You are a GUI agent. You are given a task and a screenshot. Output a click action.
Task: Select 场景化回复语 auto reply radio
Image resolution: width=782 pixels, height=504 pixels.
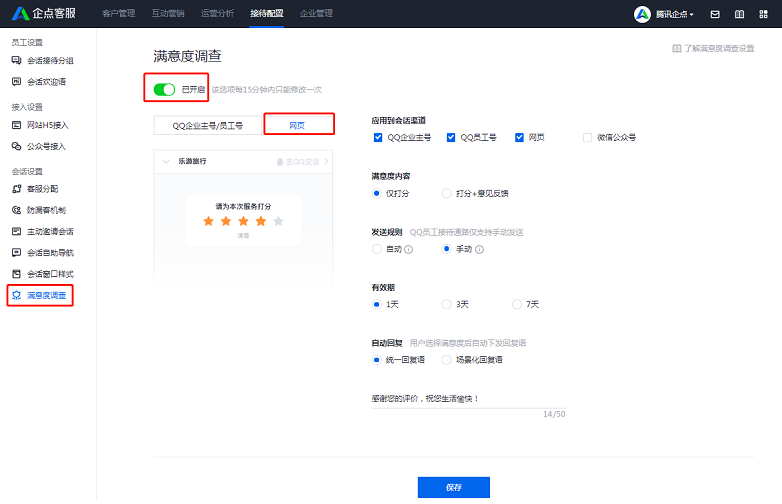[x=446, y=359]
